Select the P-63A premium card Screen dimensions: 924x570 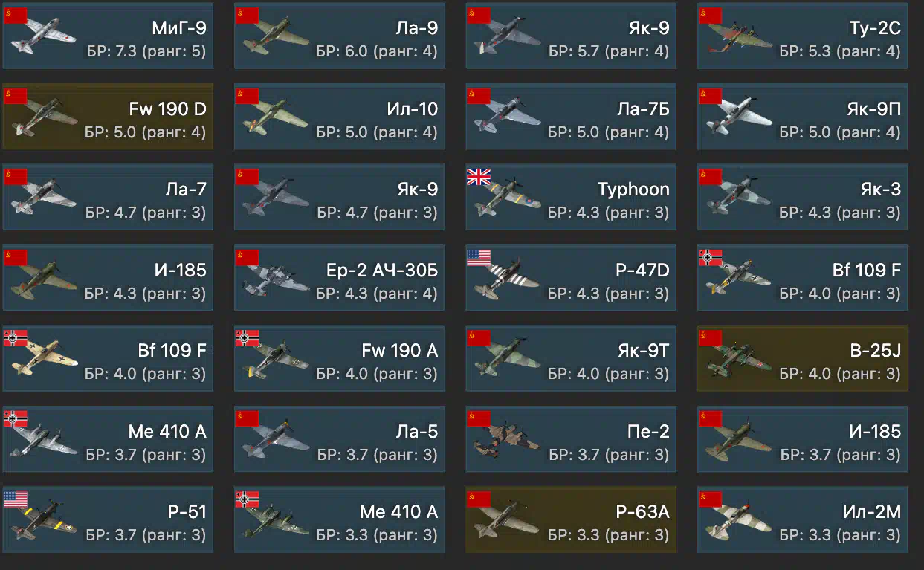[571, 519]
